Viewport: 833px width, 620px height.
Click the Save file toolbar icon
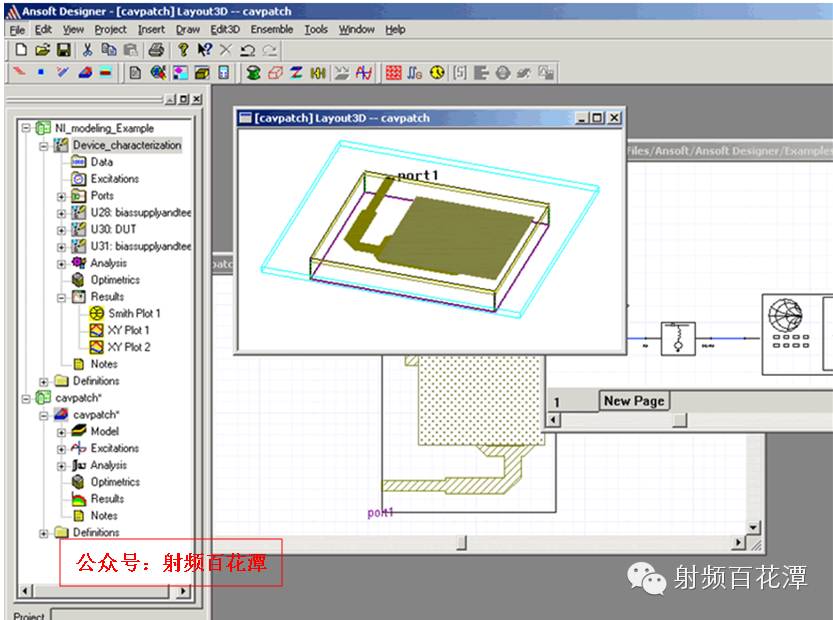point(63,49)
